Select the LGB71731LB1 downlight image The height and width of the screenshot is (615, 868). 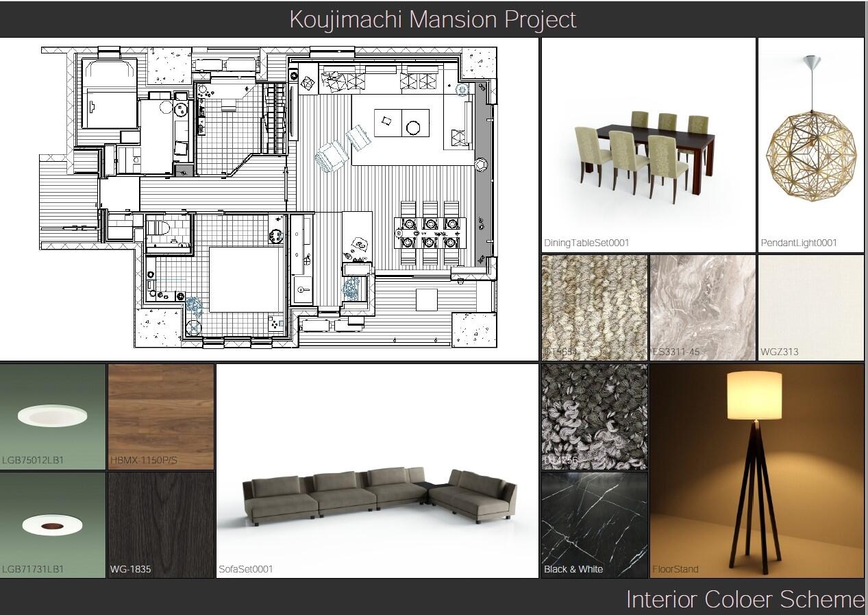(53, 524)
